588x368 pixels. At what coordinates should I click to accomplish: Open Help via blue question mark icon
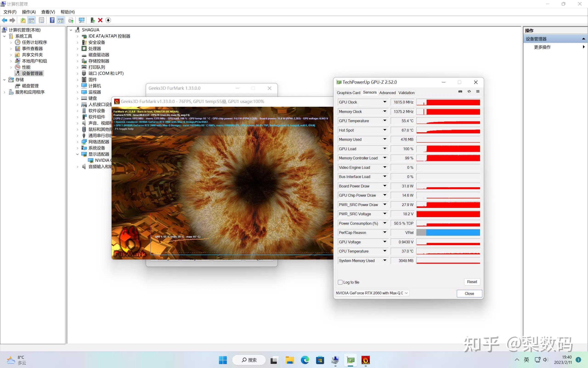[x=52, y=20]
